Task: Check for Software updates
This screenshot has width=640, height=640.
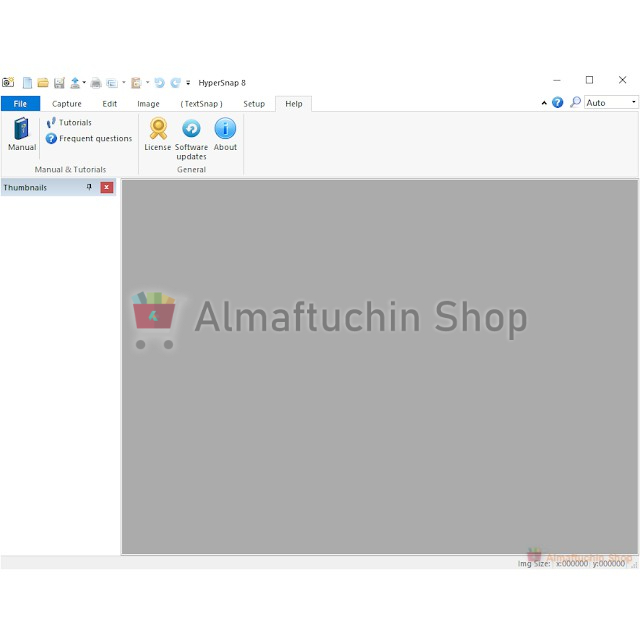Action: point(191,135)
